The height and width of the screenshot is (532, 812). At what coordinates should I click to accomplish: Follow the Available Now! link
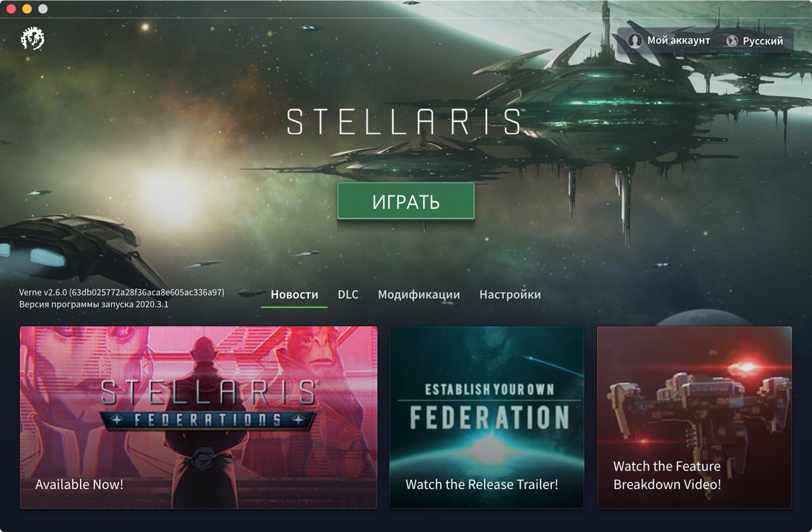click(x=79, y=484)
